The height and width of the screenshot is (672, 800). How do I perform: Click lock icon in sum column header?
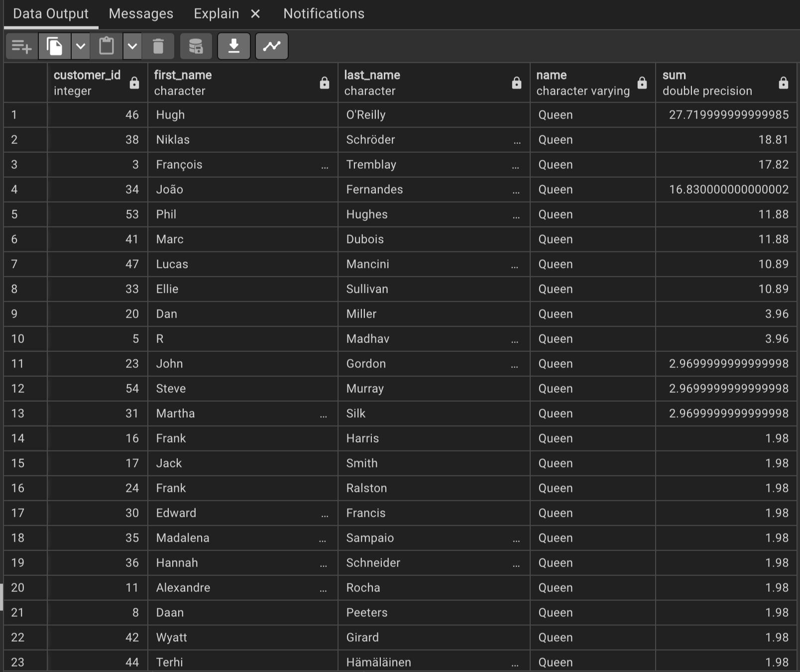click(783, 83)
